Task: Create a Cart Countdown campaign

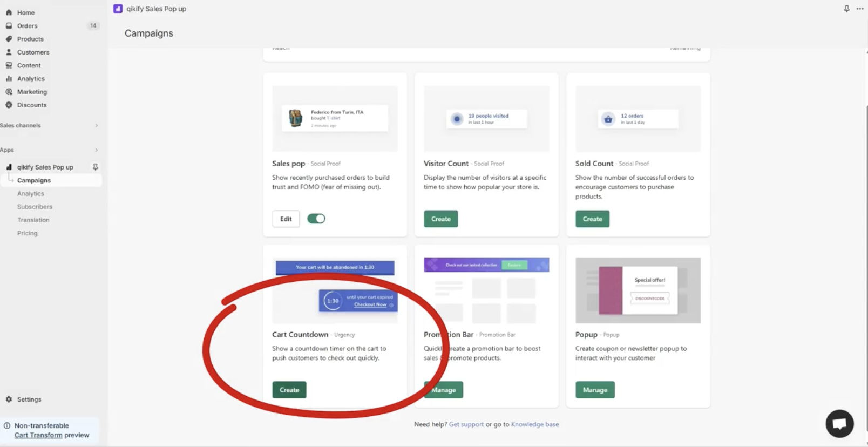Action: tap(289, 390)
